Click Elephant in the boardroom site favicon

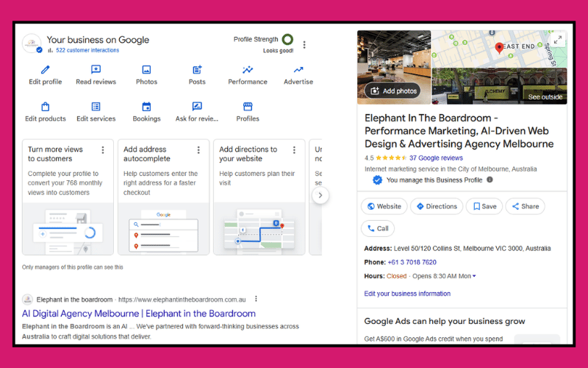click(27, 300)
